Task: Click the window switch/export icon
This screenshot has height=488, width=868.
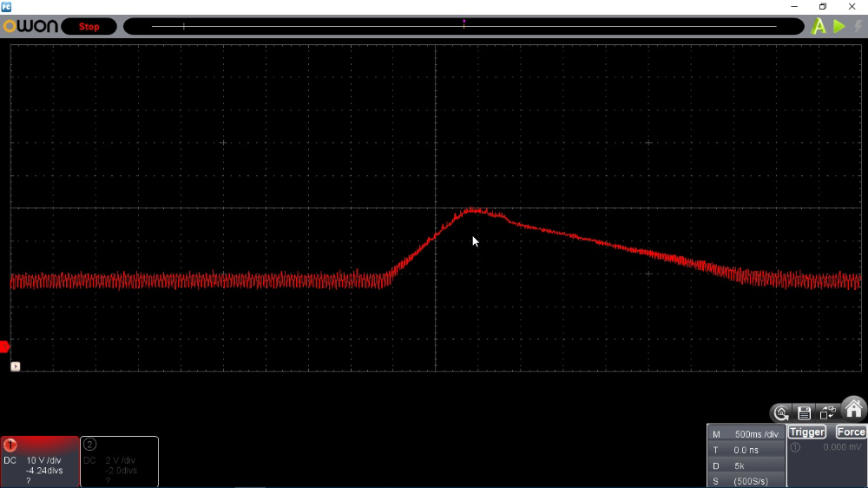Action: click(x=827, y=412)
